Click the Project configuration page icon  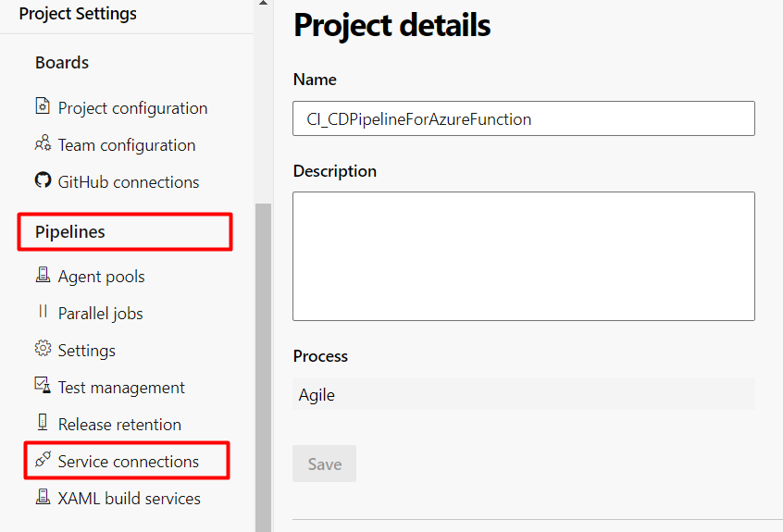43,105
